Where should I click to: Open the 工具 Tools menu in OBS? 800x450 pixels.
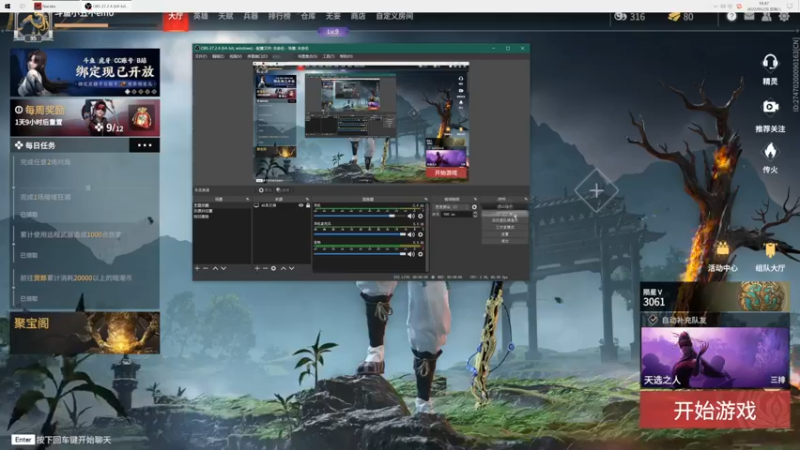click(x=328, y=56)
